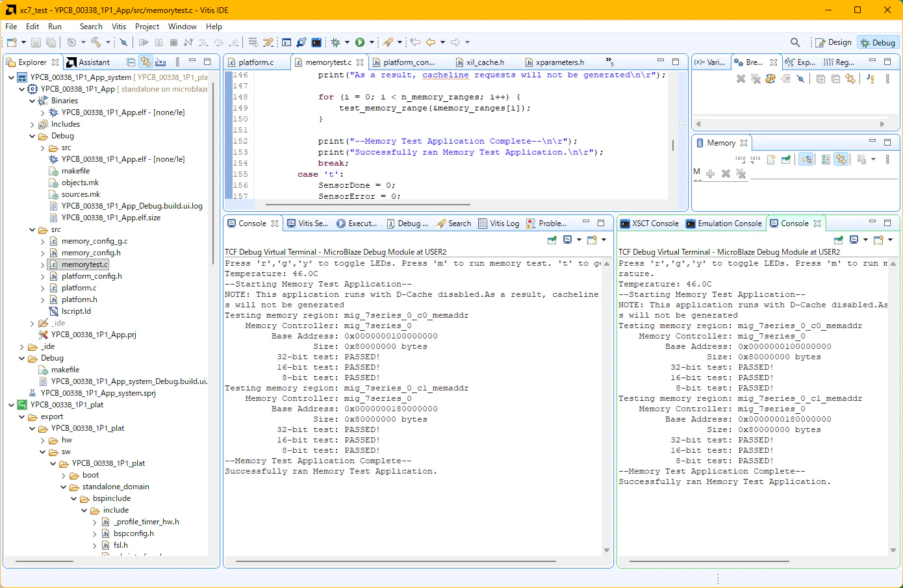Viewport: 903px width, 588px height.
Task: Click Add Java Exception Breakpoint icon
Action: tap(870, 79)
